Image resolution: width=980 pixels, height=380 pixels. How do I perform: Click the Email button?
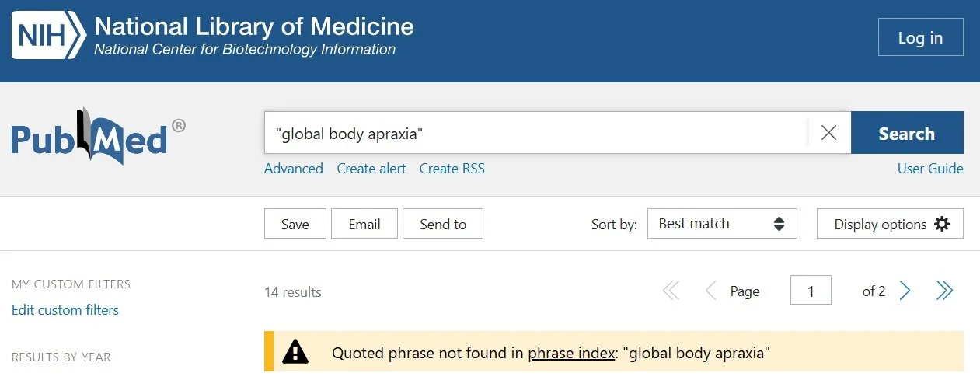click(364, 224)
